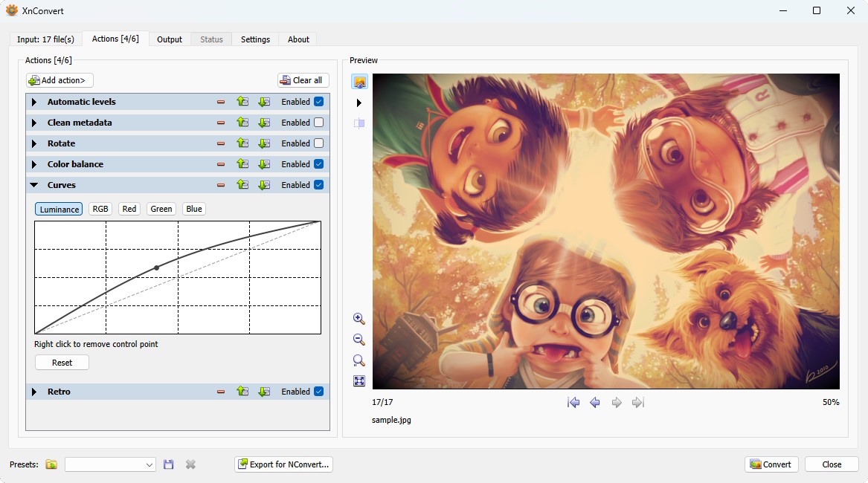Image resolution: width=868 pixels, height=483 pixels.
Task: Expand the Rotate action
Action: [34, 144]
